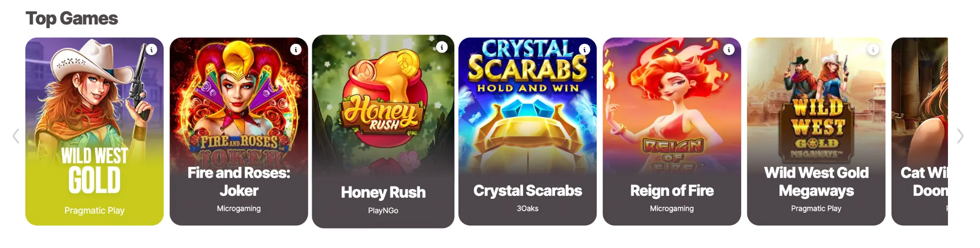Click the Fire and Roses: Joker title
Screen dimensions: 980x248
click(239, 182)
